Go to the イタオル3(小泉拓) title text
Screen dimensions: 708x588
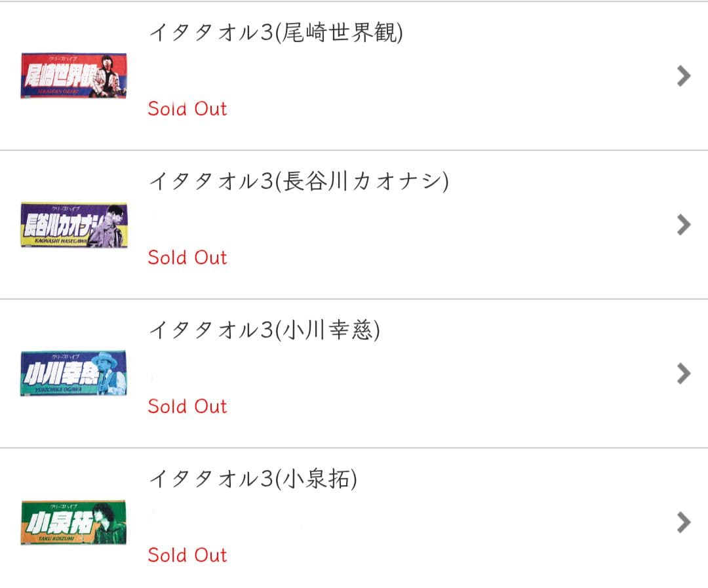point(253,479)
